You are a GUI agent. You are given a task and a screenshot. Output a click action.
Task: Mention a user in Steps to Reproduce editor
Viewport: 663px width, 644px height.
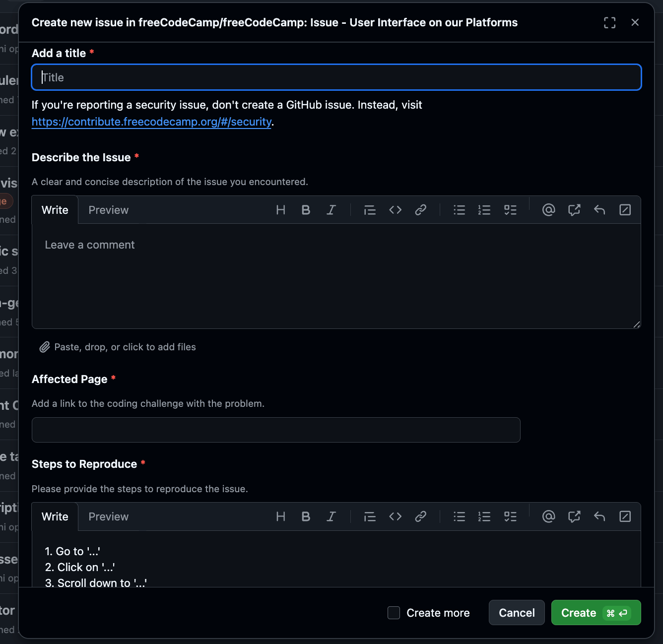pyautogui.click(x=548, y=516)
